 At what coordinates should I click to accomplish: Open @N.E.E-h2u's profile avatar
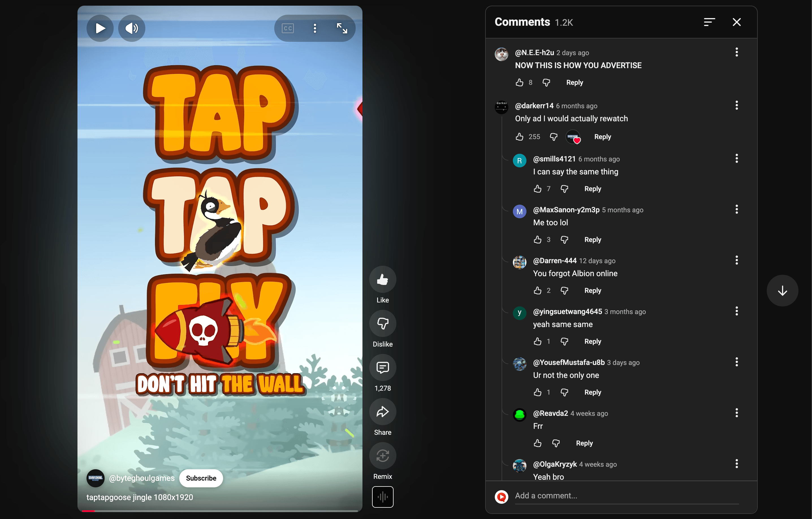pyautogui.click(x=501, y=54)
